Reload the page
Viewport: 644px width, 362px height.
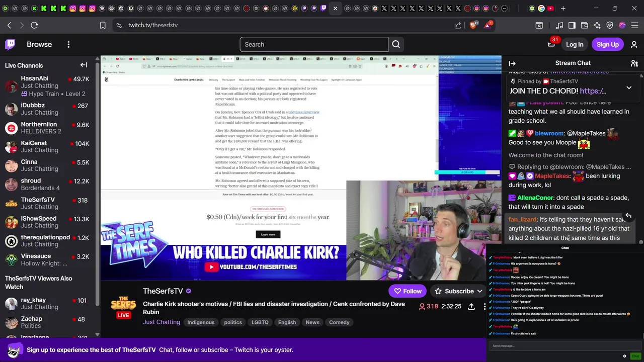pyautogui.click(x=34, y=25)
